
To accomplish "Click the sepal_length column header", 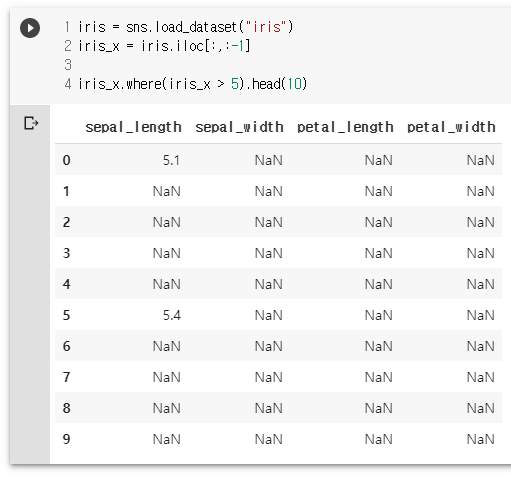I will pos(133,127).
